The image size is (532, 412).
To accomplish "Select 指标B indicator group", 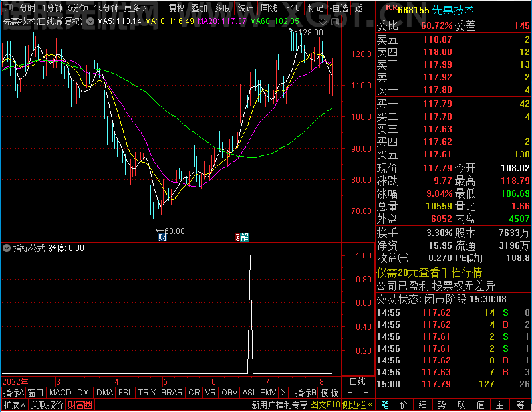I will (x=306, y=393).
